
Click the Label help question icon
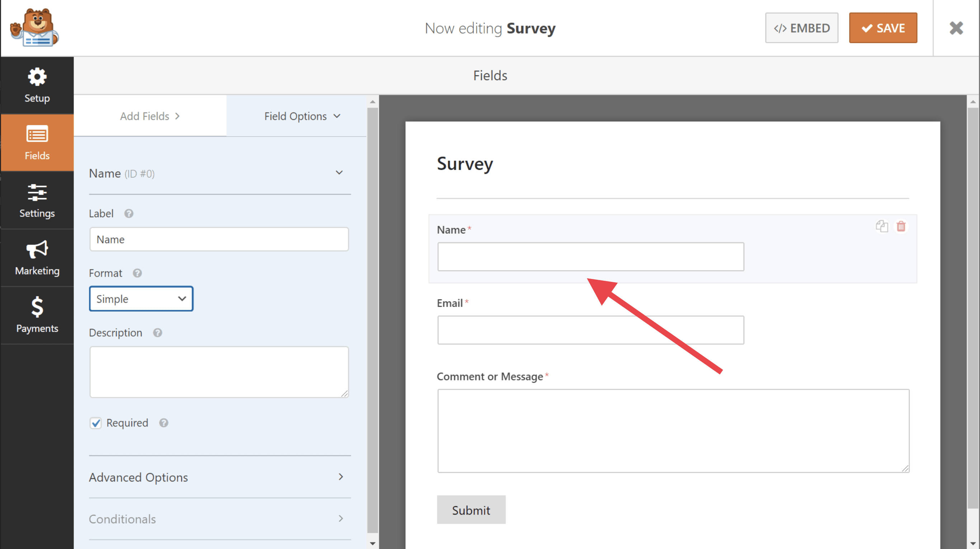pyautogui.click(x=128, y=214)
